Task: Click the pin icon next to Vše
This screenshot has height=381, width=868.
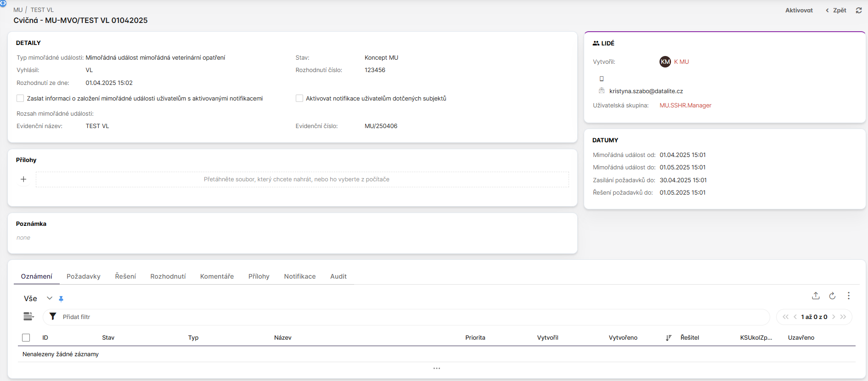Action: [x=61, y=299]
